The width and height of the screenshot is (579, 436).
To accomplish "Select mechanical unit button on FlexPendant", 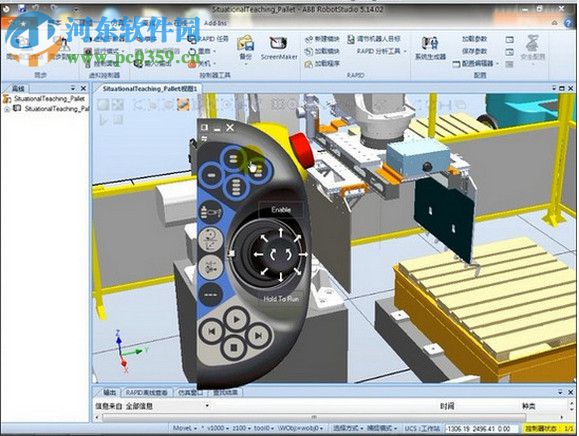I will pyautogui.click(x=210, y=212).
